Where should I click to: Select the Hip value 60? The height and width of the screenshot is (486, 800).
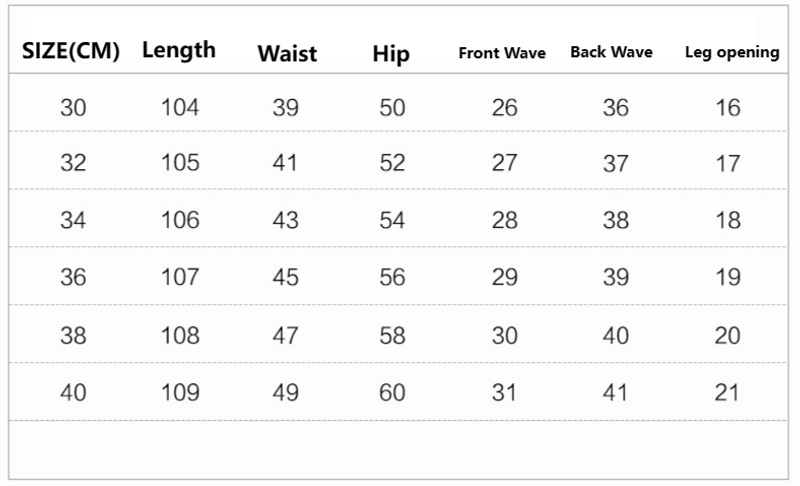pyautogui.click(x=392, y=392)
